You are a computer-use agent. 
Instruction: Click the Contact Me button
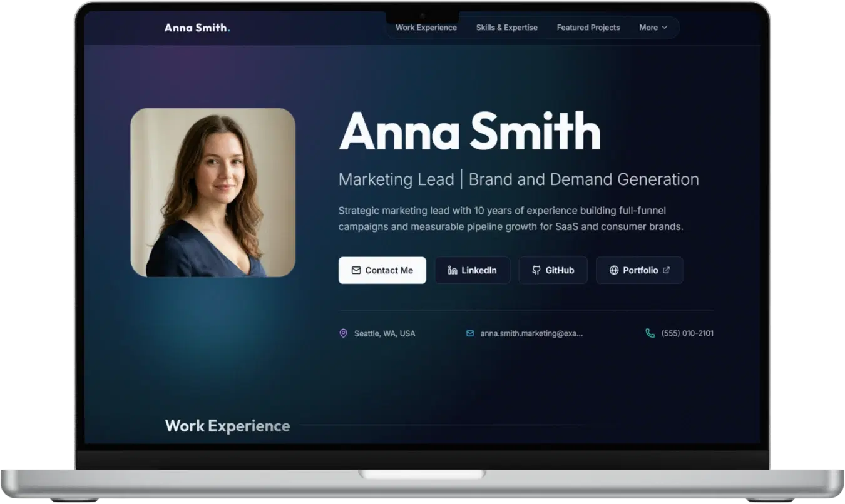(x=382, y=270)
